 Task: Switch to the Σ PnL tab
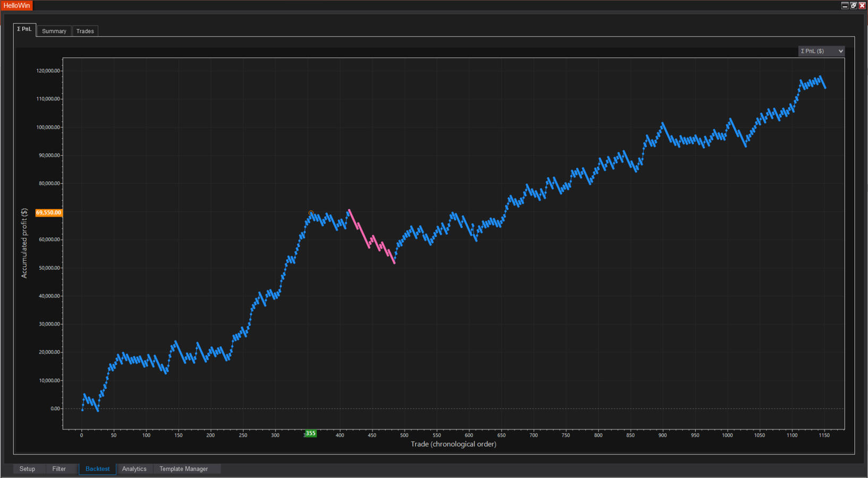[24, 30]
